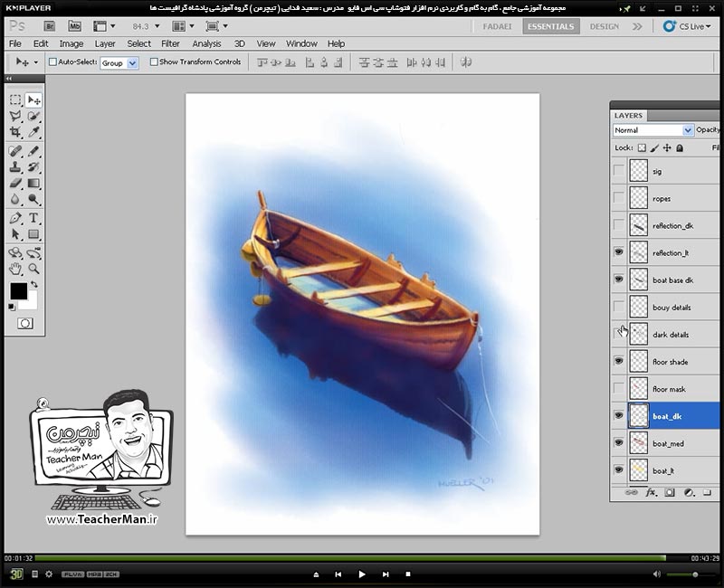Open the CS Live dropdown

[687, 26]
